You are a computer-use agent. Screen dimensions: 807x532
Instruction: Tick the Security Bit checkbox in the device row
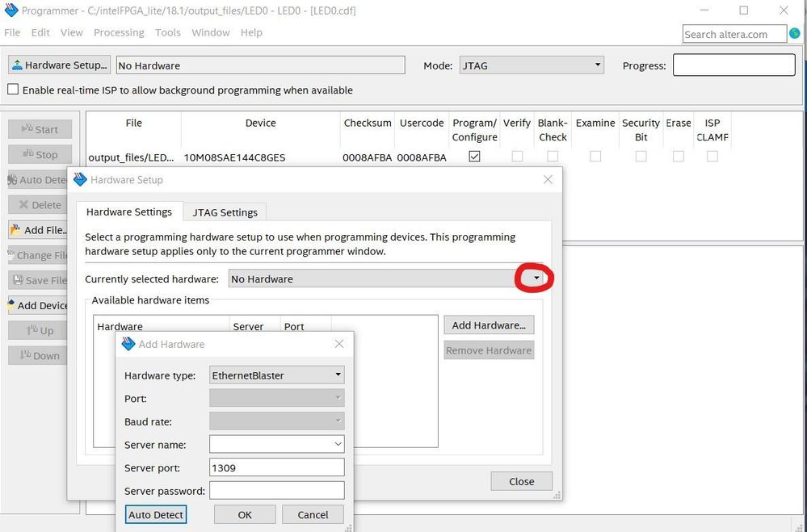point(641,156)
